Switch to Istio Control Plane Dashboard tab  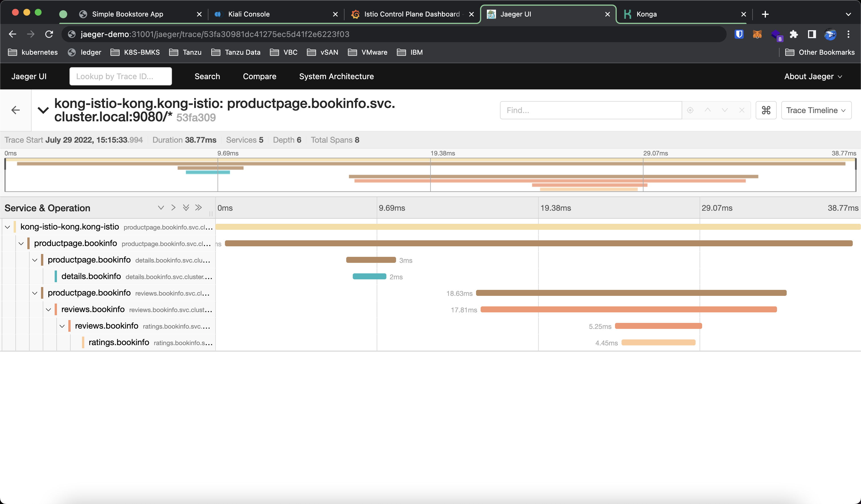(412, 14)
